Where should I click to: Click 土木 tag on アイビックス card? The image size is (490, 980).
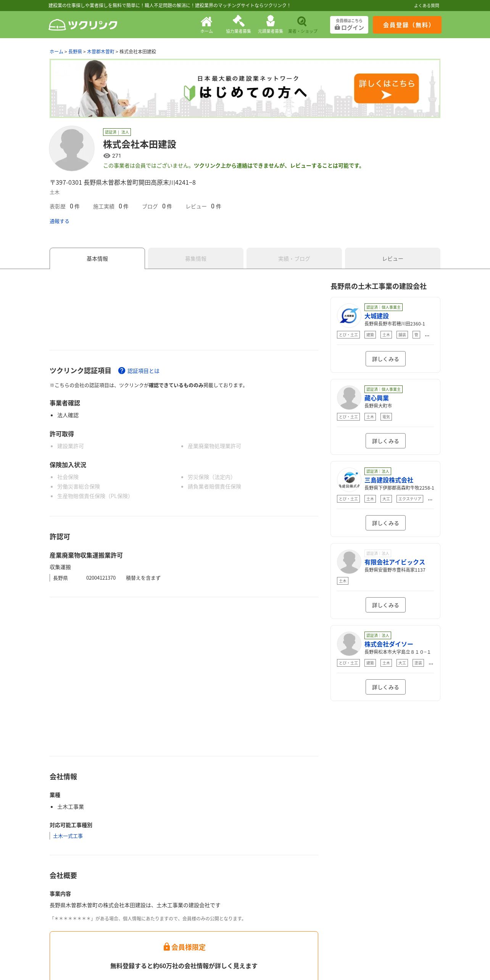point(343,581)
